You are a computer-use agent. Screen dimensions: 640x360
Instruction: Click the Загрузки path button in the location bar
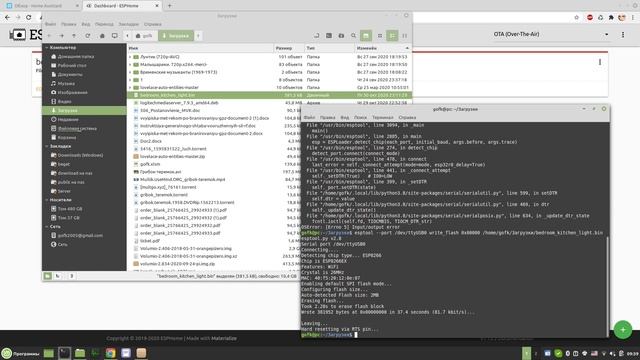[x=176, y=36]
